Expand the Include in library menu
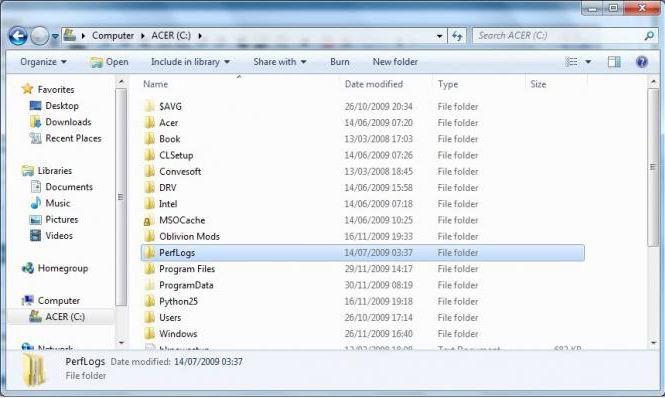The image size is (665, 398). [190, 62]
